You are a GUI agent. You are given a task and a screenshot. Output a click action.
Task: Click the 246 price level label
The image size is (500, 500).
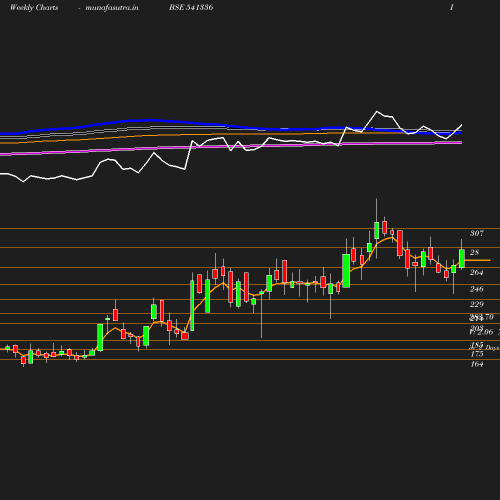pos(477,289)
